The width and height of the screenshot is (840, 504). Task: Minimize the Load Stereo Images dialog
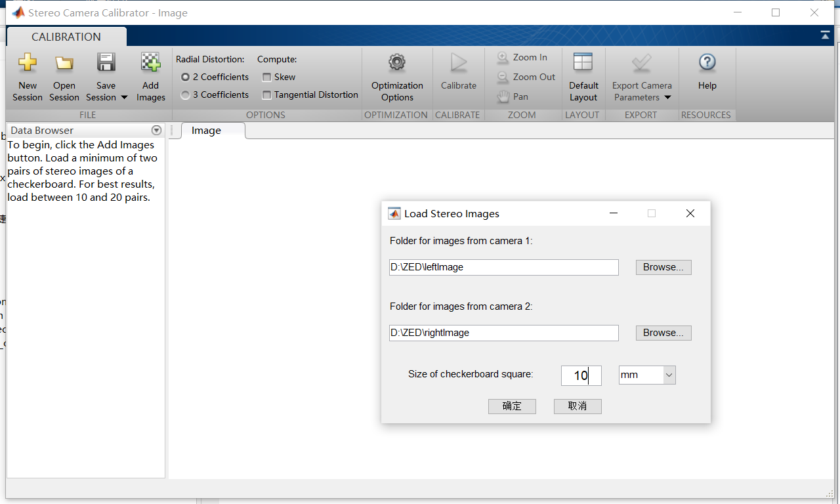point(613,213)
